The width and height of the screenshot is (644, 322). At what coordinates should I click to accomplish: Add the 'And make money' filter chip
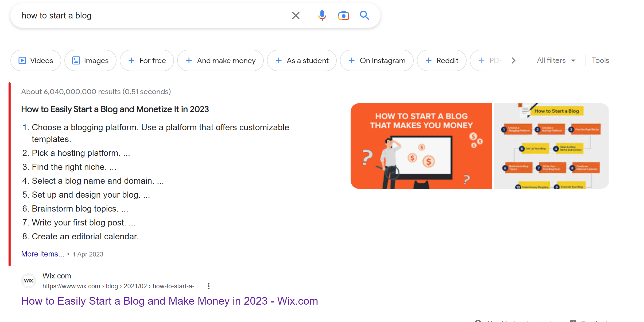(220, 60)
